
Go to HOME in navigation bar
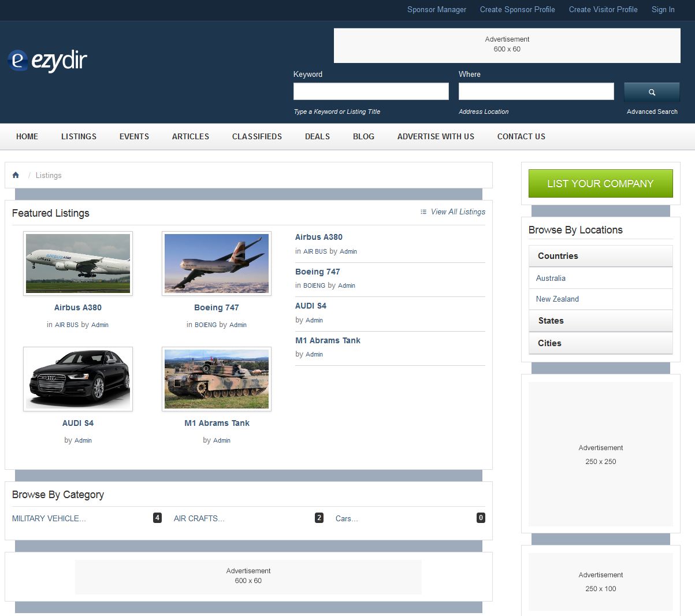(27, 136)
